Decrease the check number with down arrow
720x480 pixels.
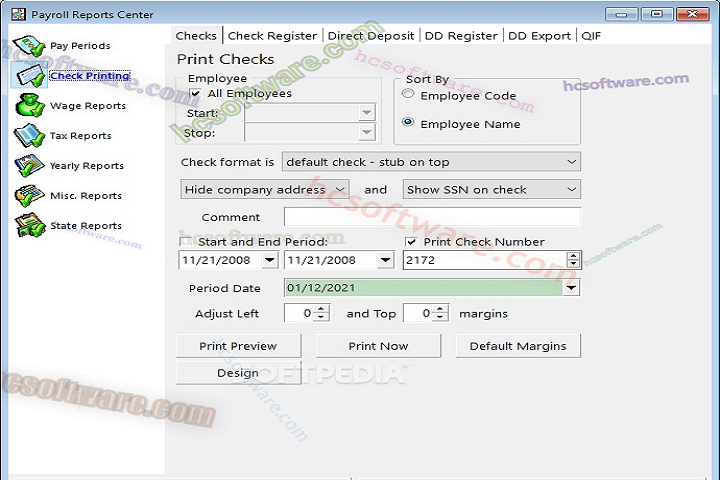[x=573, y=264]
